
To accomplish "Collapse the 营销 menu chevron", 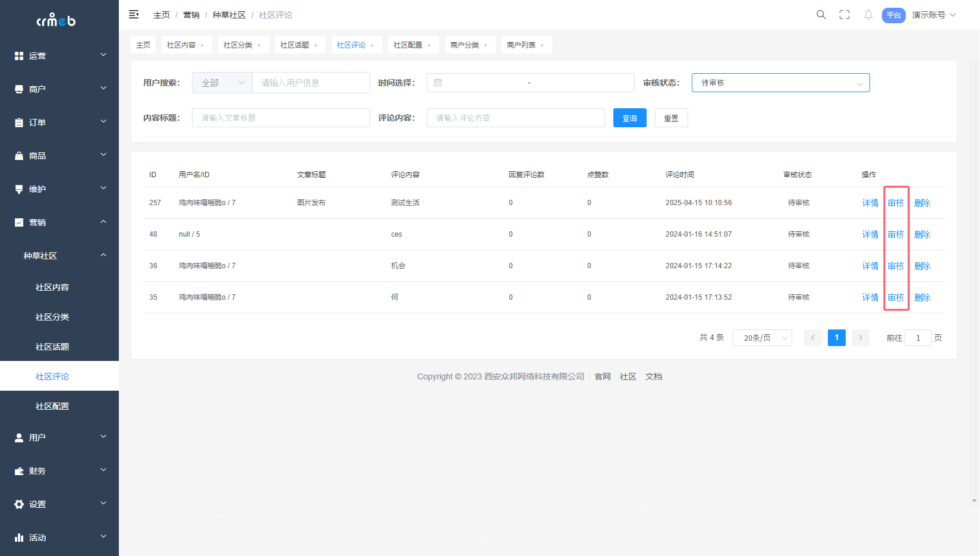I will [103, 221].
